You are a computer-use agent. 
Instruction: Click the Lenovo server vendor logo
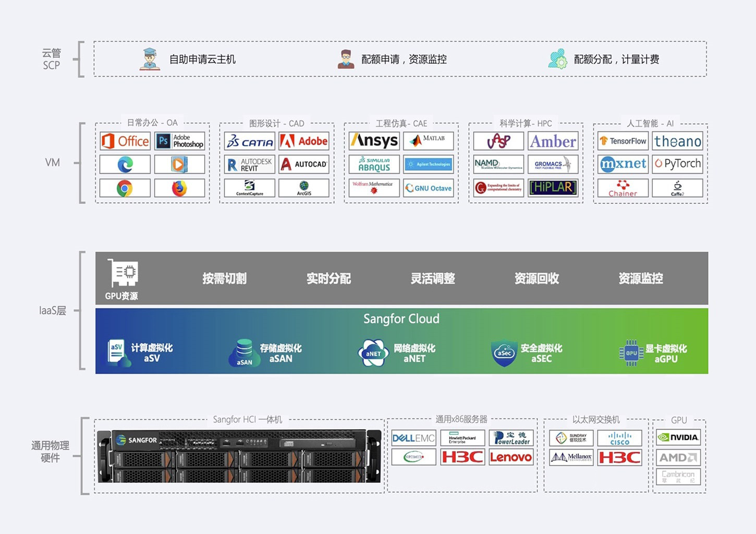(511, 457)
